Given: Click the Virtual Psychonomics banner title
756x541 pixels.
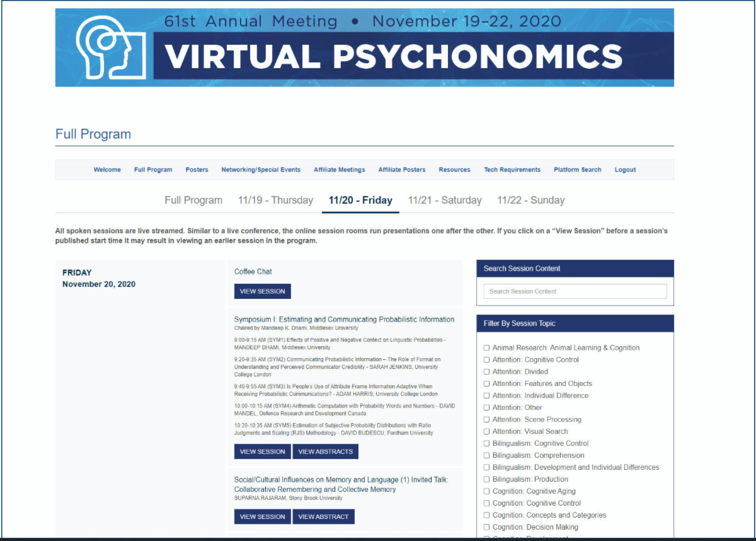Looking at the screenshot, I should click(x=394, y=55).
